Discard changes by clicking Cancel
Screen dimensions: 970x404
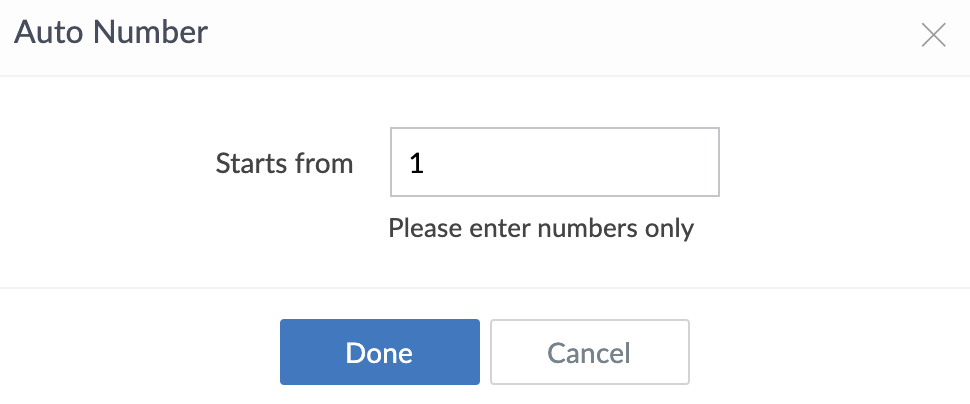[x=589, y=352]
